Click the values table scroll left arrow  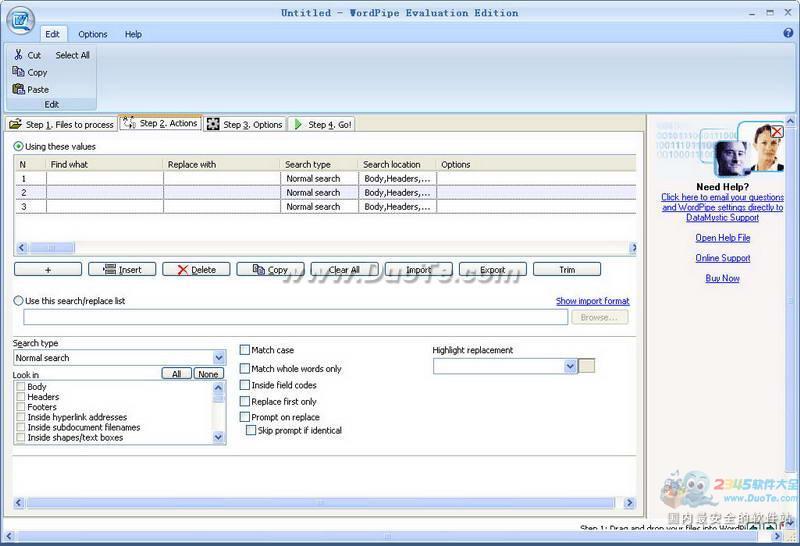coord(21,247)
